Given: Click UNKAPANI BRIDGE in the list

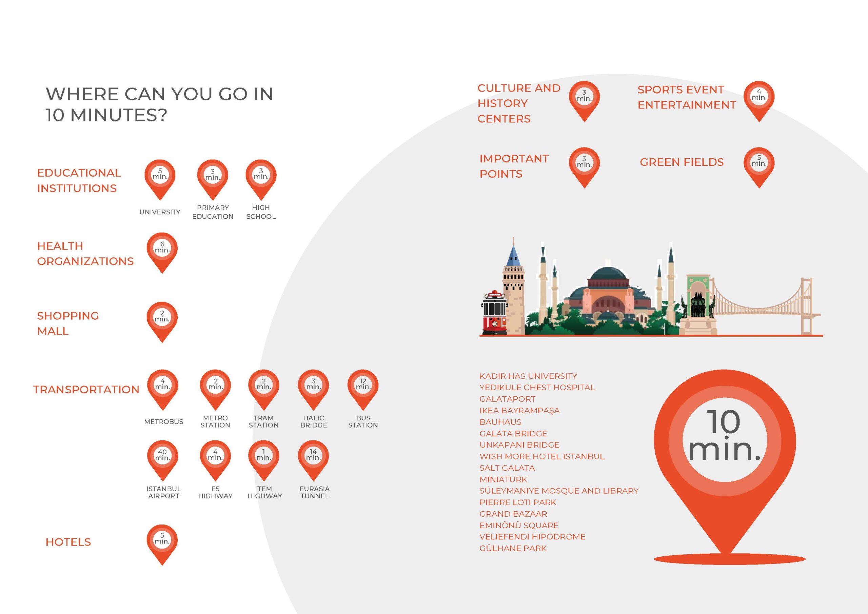Looking at the screenshot, I should 519,445.
